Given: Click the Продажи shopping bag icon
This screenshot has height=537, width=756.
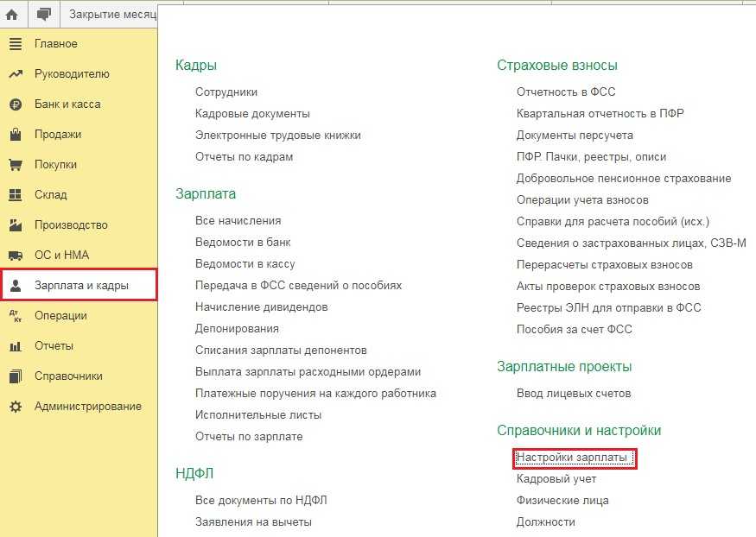Looking at the screenshot, I should [x=16, y=135].
